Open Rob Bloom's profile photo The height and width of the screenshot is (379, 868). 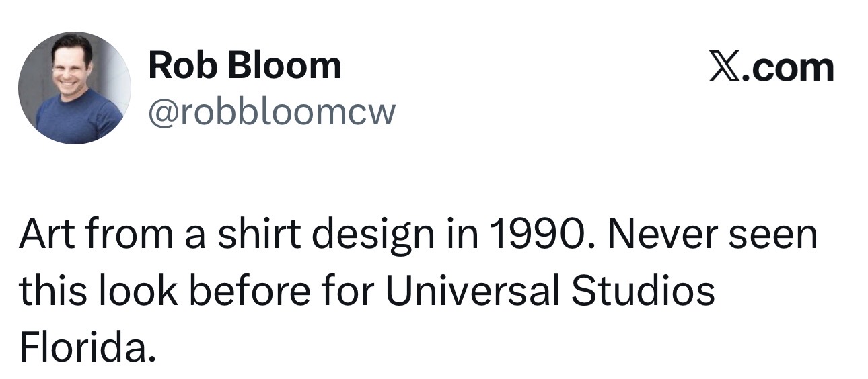(75, 88)
